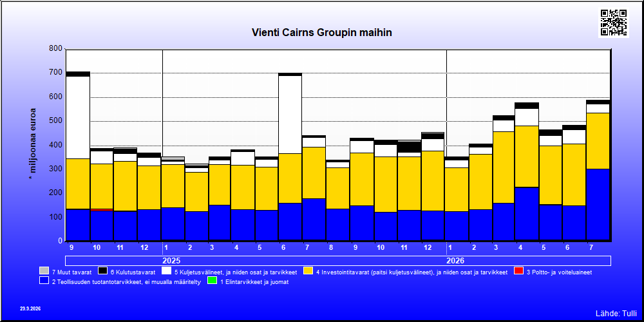Click the blue segment of 2025 month 7 bar
The width and height of the screenshot is (644, 322).
pyautogui.click(x=314, y=220)
